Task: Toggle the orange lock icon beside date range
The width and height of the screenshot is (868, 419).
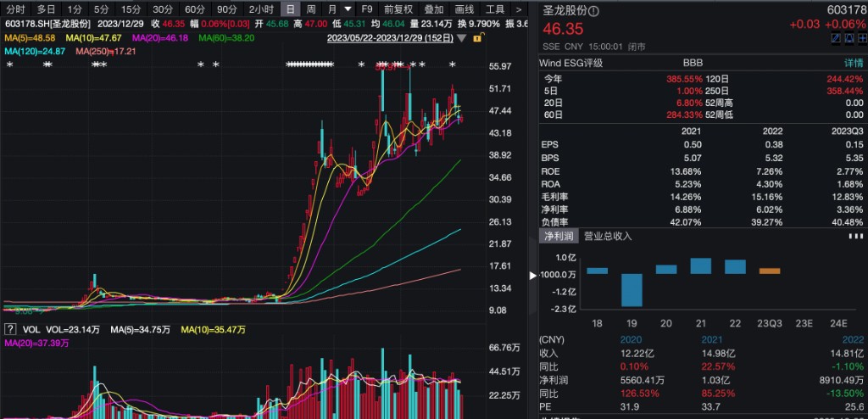Action: pyautogui.click(x=480, y=37)
